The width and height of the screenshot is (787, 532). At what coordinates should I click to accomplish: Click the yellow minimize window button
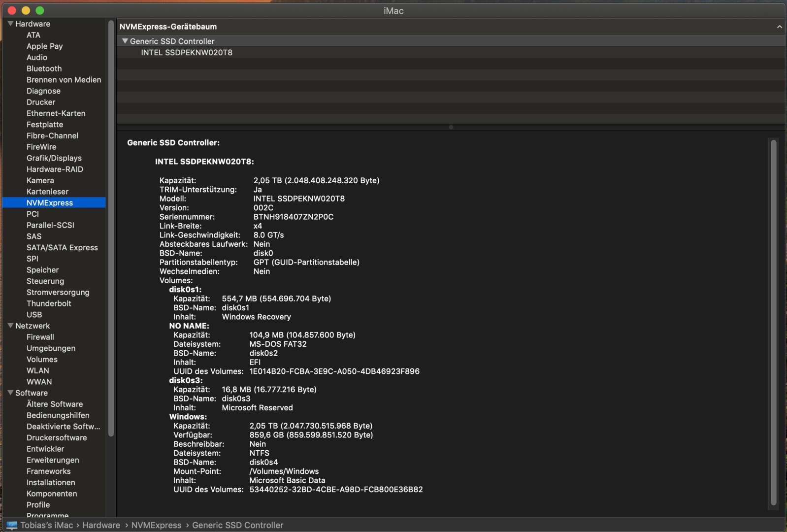tap(26, 10)
